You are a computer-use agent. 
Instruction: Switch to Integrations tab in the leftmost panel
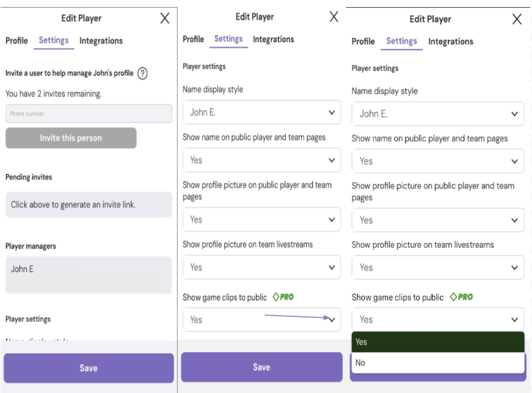coord(101,41)
